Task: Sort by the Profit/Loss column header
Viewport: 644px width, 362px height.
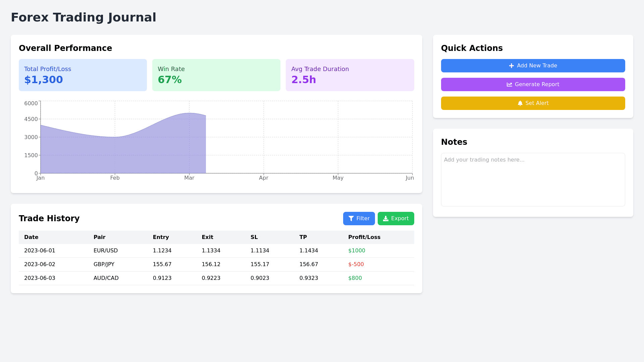Action: point(364,237)
